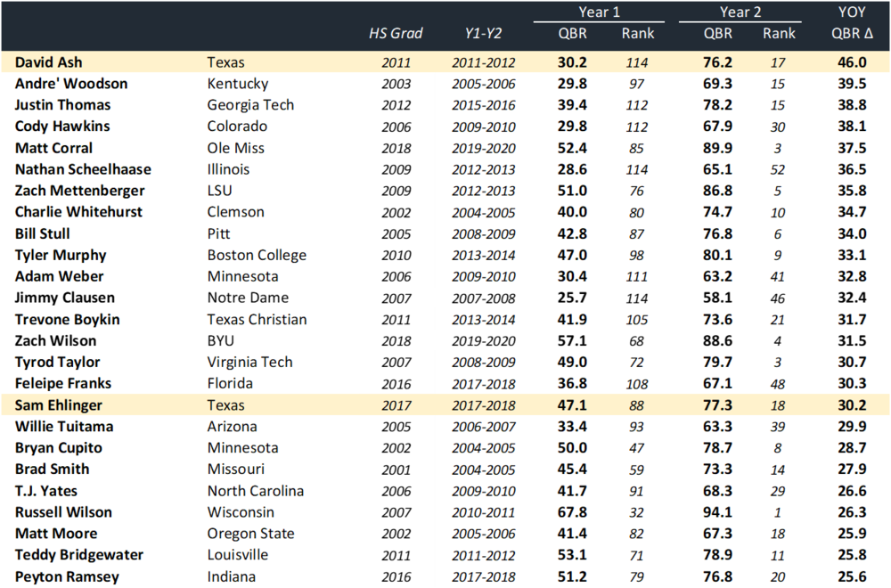Click the Year 1 group header
This screenshot has height=588, width=891.
599,12
